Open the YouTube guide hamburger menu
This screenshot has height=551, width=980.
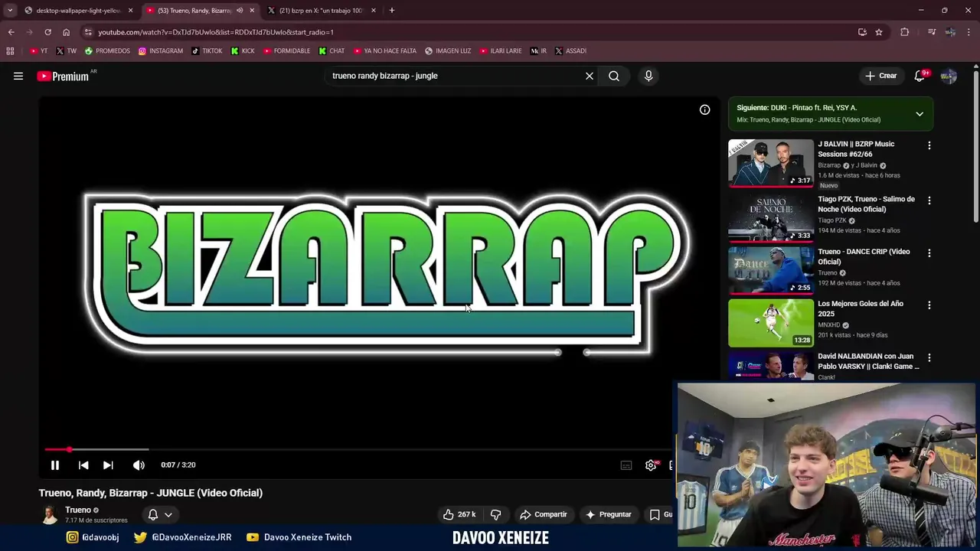pos(18,76)
